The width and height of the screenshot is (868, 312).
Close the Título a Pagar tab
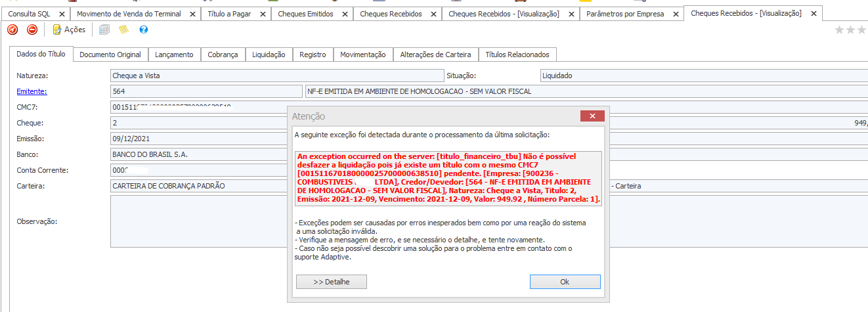point(263,14)
